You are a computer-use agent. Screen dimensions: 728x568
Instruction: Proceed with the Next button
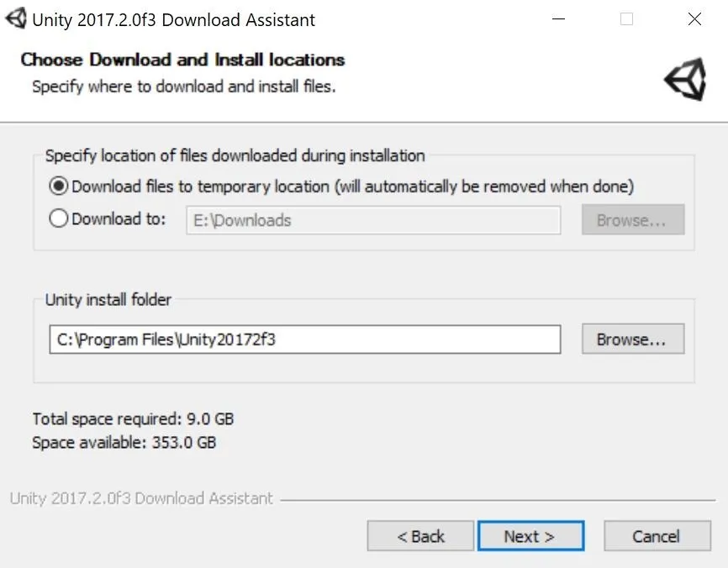point(530,536)
